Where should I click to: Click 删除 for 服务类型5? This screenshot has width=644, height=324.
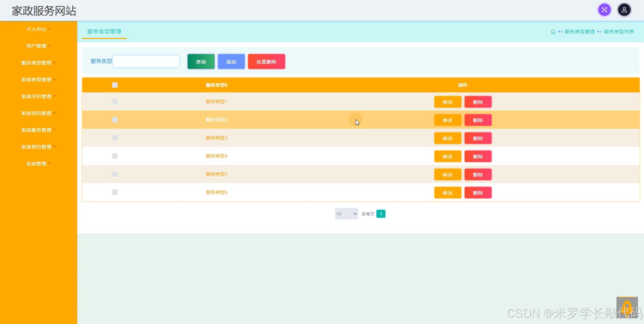coord(478,174)
